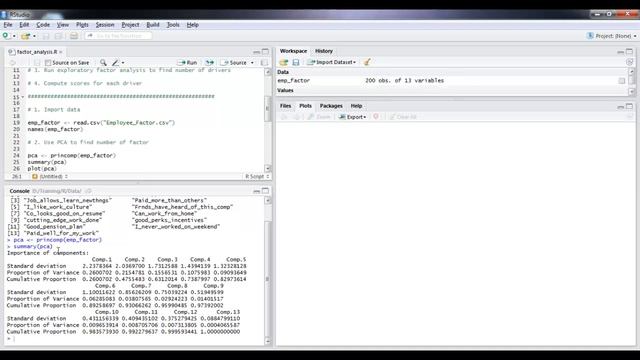Click the code tools wand icon

tap(116, 62)
